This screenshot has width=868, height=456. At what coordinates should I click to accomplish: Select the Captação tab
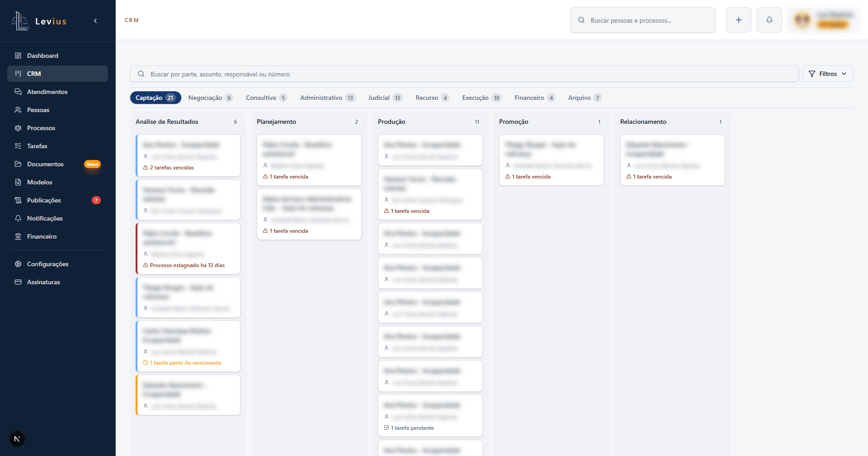coord(156,98)
